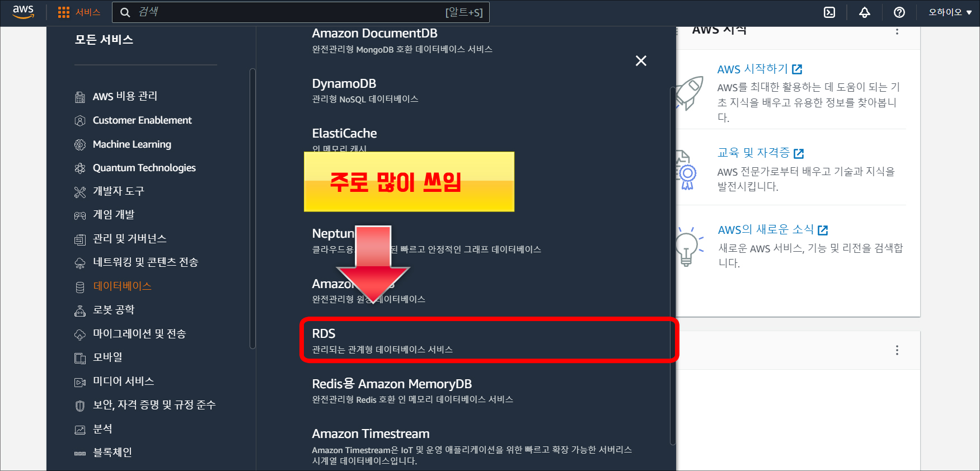The width and height of the screenshot is (980, 471).
Task: Click the 블록체인 chain icon
Action: (x=80, y=454)
